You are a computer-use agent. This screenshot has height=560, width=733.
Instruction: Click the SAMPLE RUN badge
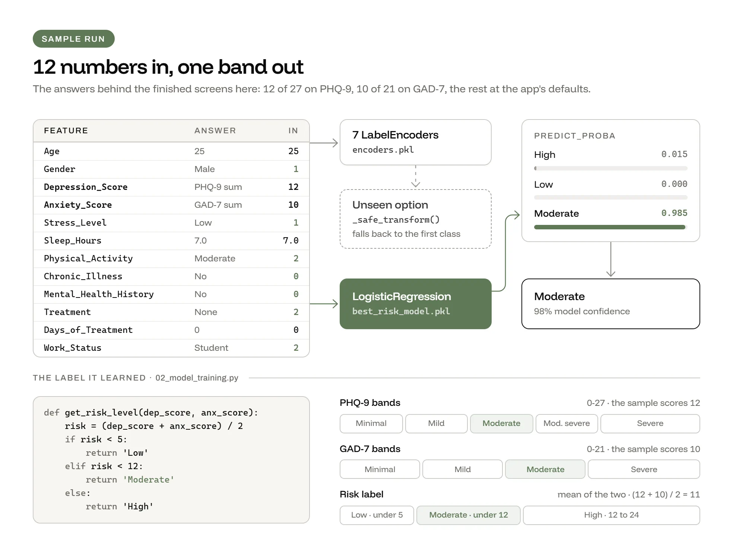click(74, 39)
